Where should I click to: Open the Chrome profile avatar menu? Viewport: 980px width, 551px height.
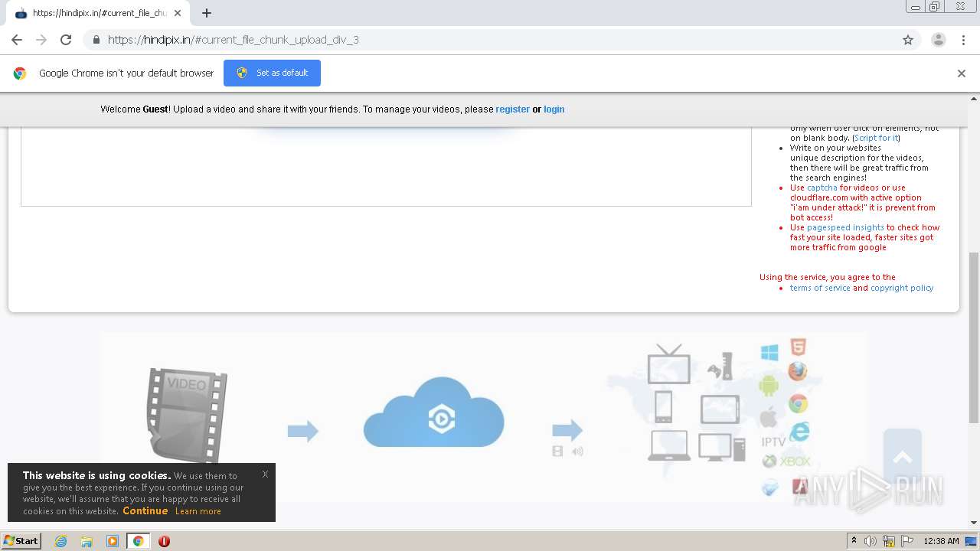[x=938, y=40]
